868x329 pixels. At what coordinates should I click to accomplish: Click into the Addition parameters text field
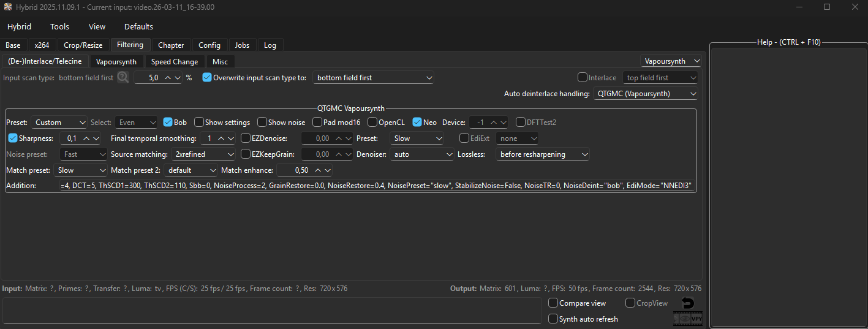pyautogui.click(x=376, y=186)
